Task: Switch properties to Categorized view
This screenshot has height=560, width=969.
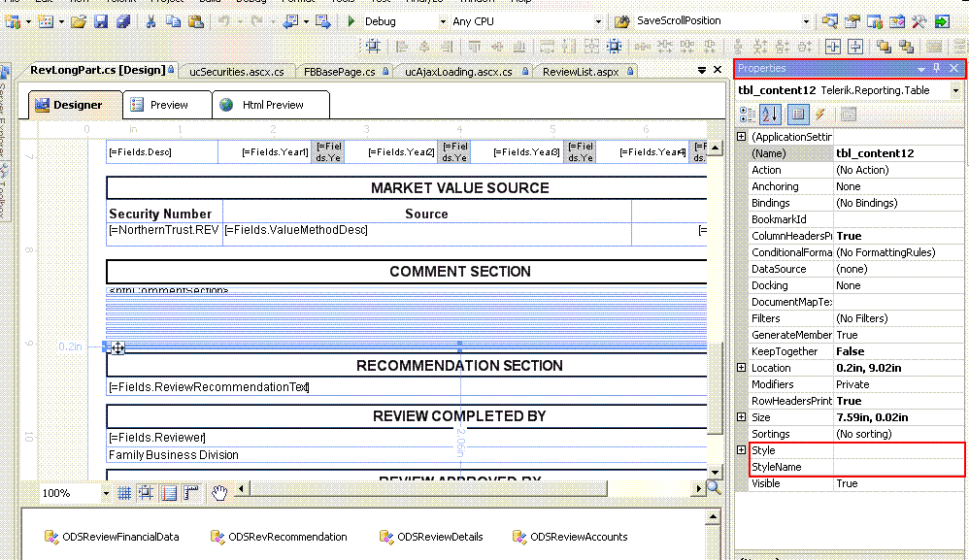Action: (748, 114)
